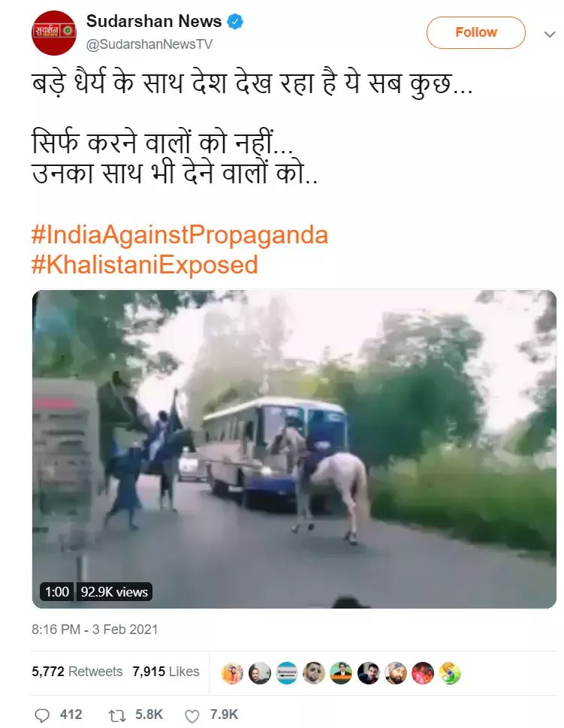View the 5,772 Retweets list

77,672
